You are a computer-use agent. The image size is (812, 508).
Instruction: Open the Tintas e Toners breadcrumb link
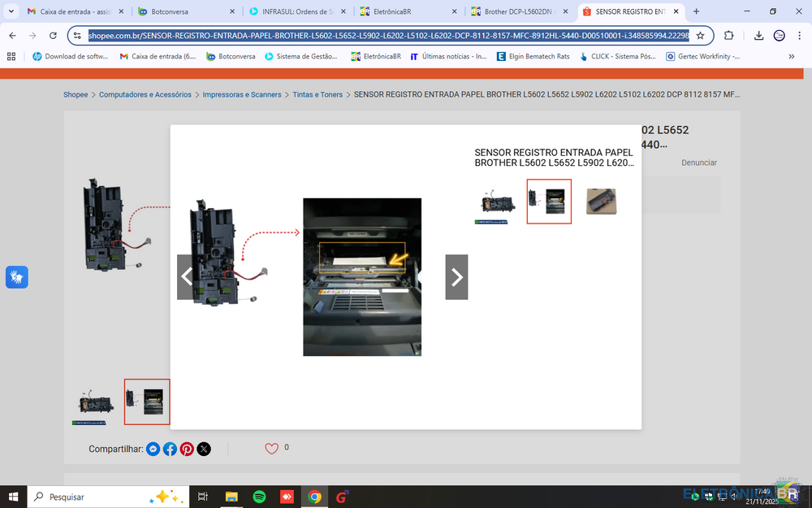coord(317,94)
